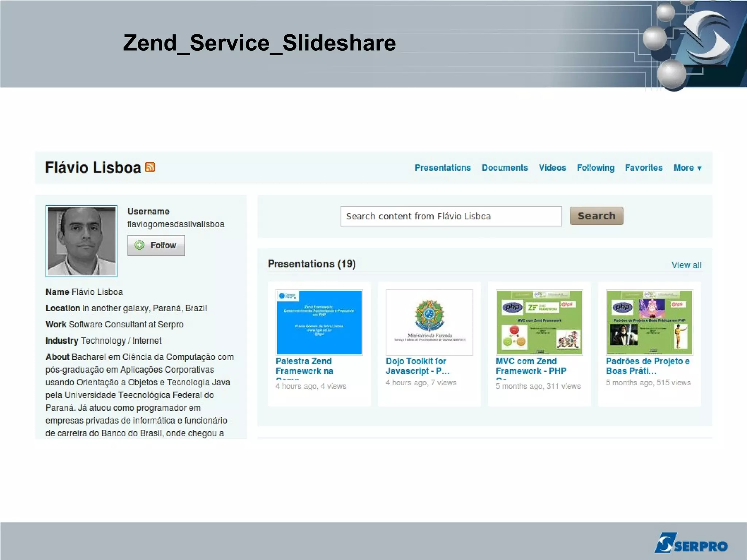Image resolution: width=747 pixels, height=560 pixels.
Task: Expand the More dropdown menu
Action: [687, 168]
